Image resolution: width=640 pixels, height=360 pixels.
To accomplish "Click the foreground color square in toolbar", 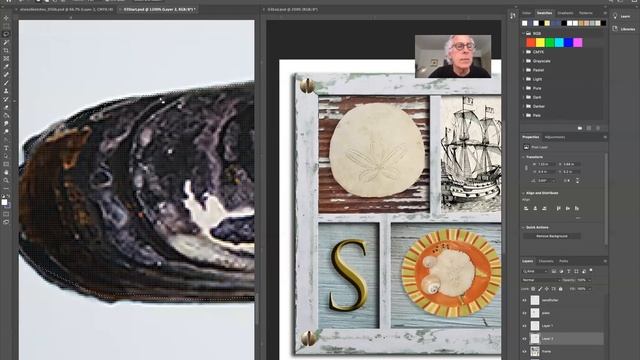I will [4, 202].
